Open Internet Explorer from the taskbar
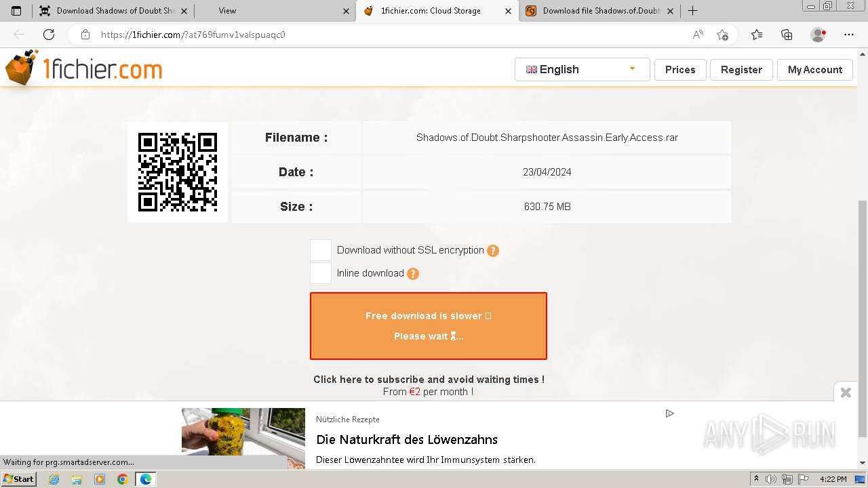 tap(54, 479)
